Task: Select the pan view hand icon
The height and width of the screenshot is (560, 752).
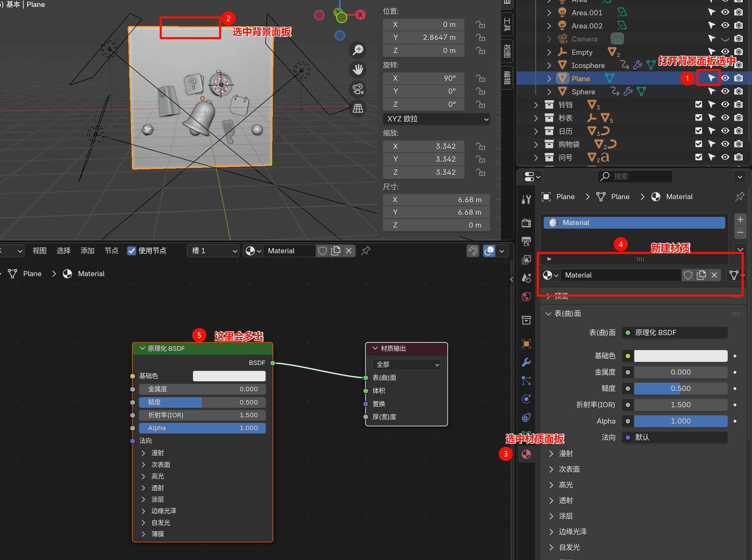Action: [x=358, y=69]
